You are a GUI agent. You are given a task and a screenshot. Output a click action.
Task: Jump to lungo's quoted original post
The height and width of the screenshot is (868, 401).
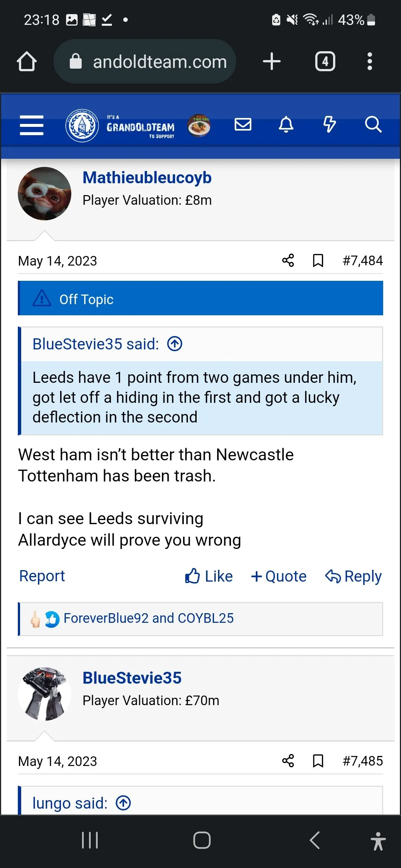[x=123, y=803]
